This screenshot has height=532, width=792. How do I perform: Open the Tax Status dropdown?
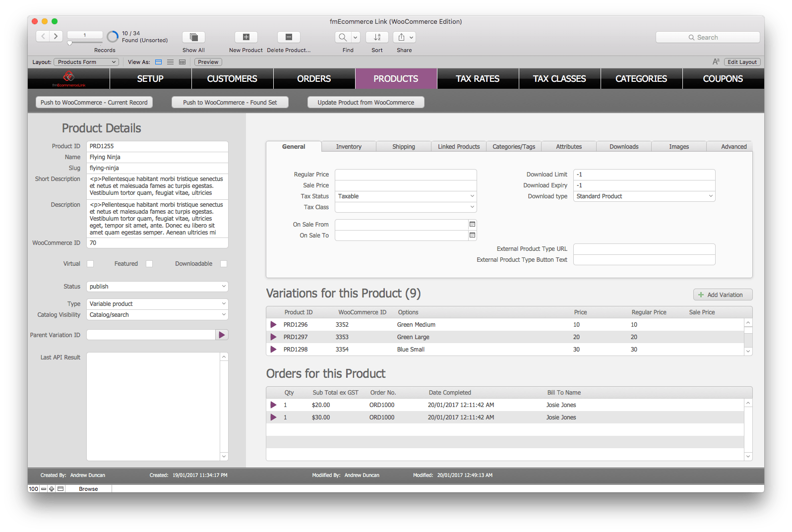[x=406, y=196]
